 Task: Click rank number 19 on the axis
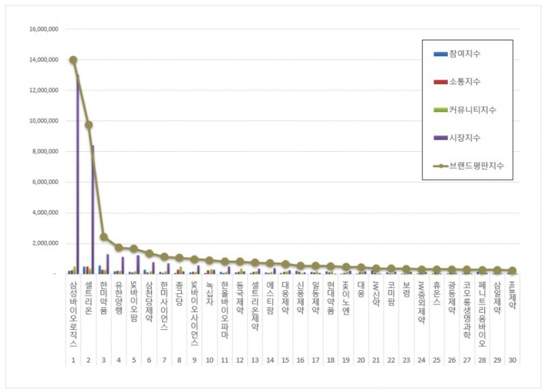point(346,361)
